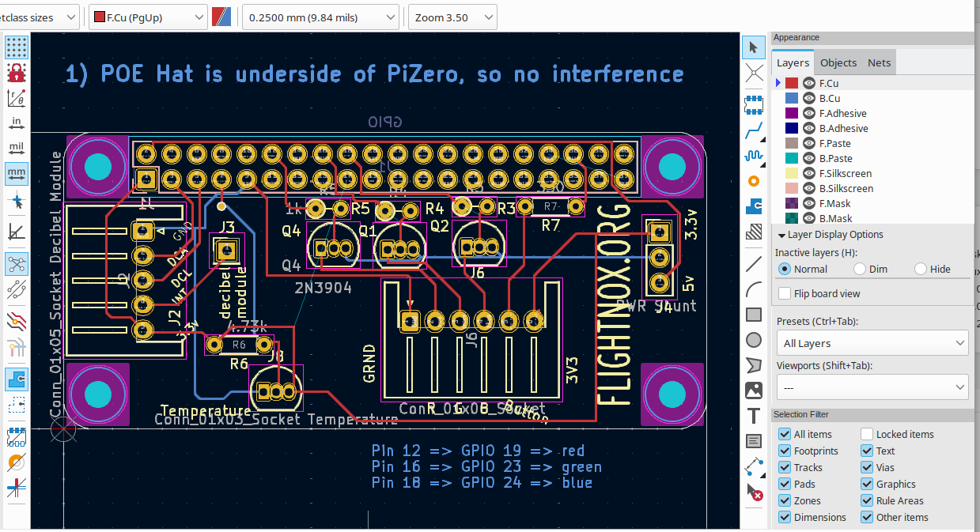Uncheck Vias selection filter
This screenshot has width=980, height=532.
click(x=867, y=467)
